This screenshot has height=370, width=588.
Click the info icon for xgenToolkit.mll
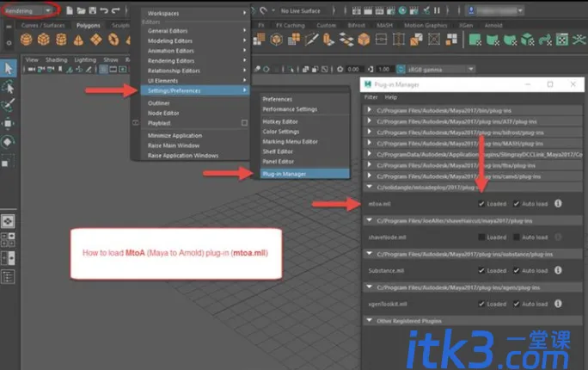tap(558, 304)
